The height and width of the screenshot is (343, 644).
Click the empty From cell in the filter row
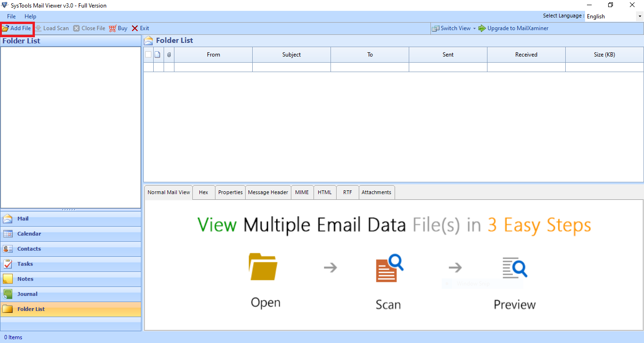click(x=213, y=67)
